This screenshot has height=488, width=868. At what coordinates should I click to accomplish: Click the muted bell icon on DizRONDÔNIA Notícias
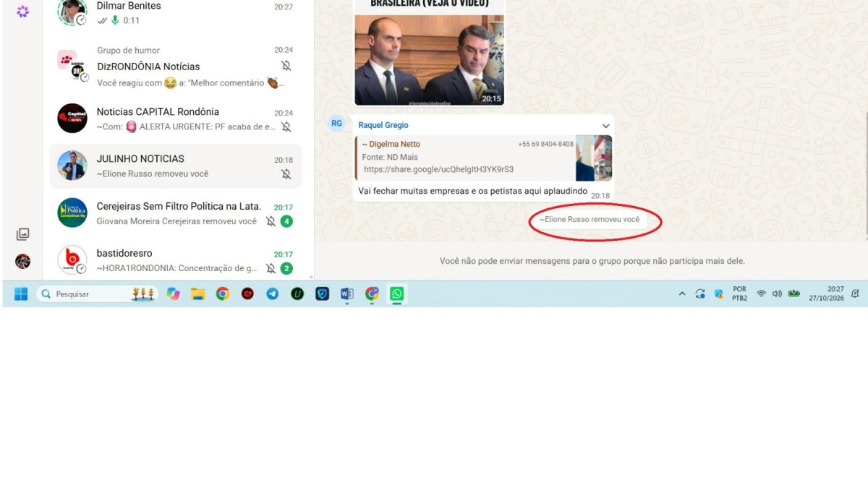(x=286, y=66)
